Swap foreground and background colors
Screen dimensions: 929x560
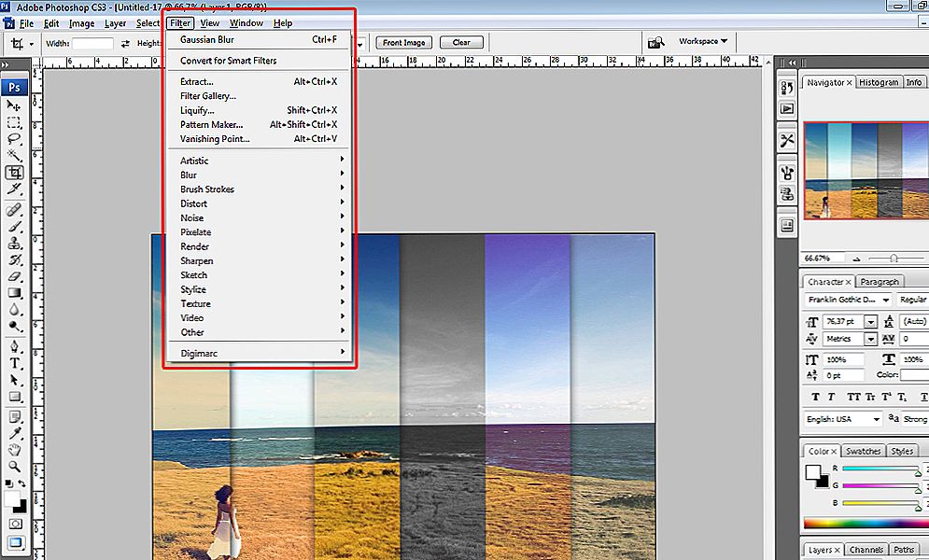21,483
